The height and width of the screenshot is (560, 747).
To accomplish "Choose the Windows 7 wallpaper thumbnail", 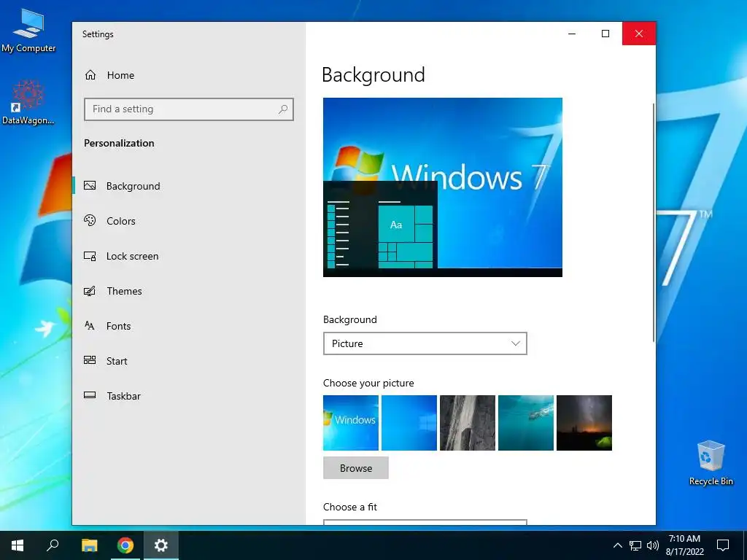I will 351,423.
